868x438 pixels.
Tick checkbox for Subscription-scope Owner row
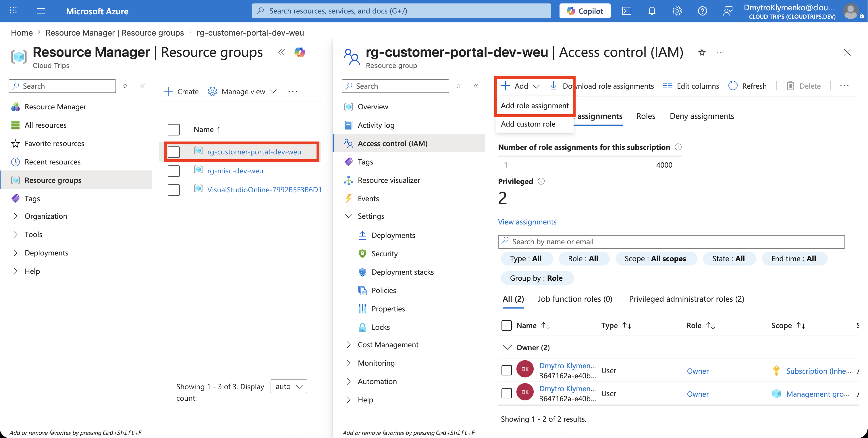[x=506, y=370]
